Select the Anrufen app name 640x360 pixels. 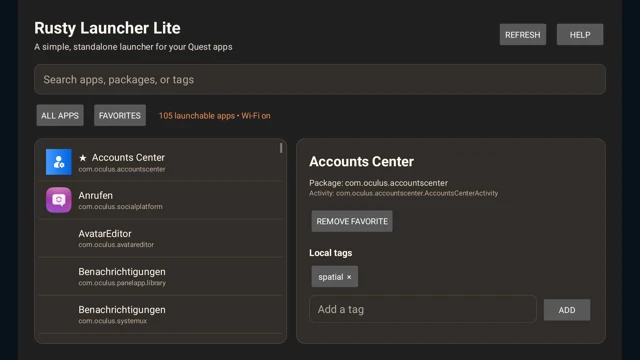[x=96, y=196]
